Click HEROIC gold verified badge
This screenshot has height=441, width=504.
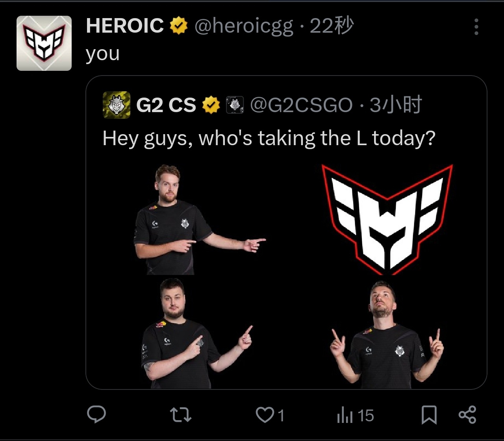pyautogui.click(x=178, y=26)
